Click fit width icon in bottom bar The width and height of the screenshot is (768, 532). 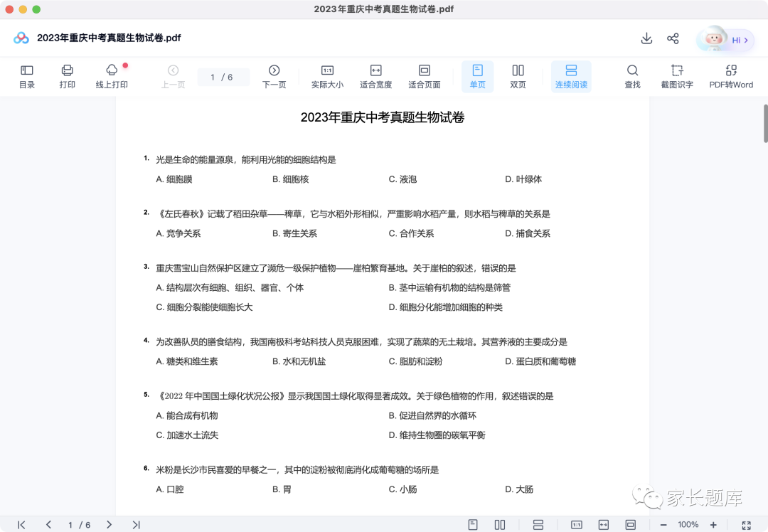point(604,525)
